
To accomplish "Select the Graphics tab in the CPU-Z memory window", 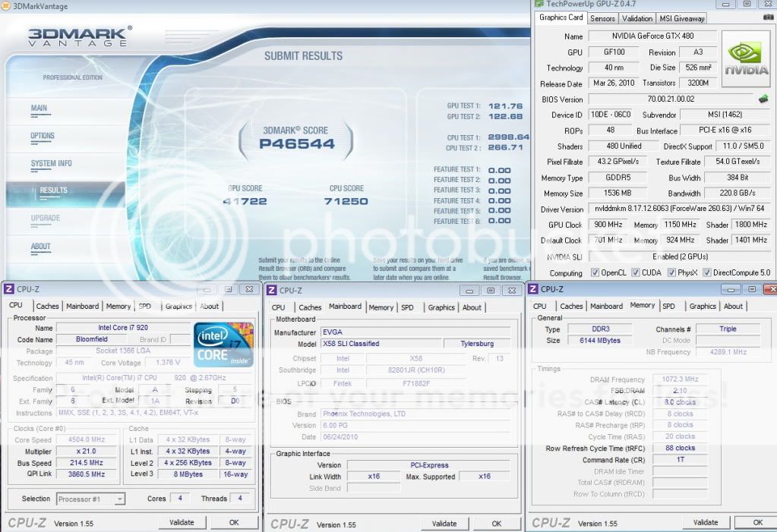I will point(703,306).
